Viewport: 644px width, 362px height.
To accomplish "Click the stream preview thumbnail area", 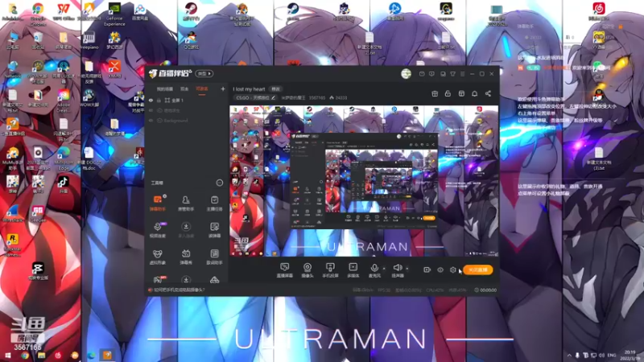I will click(x=364, y=181).
